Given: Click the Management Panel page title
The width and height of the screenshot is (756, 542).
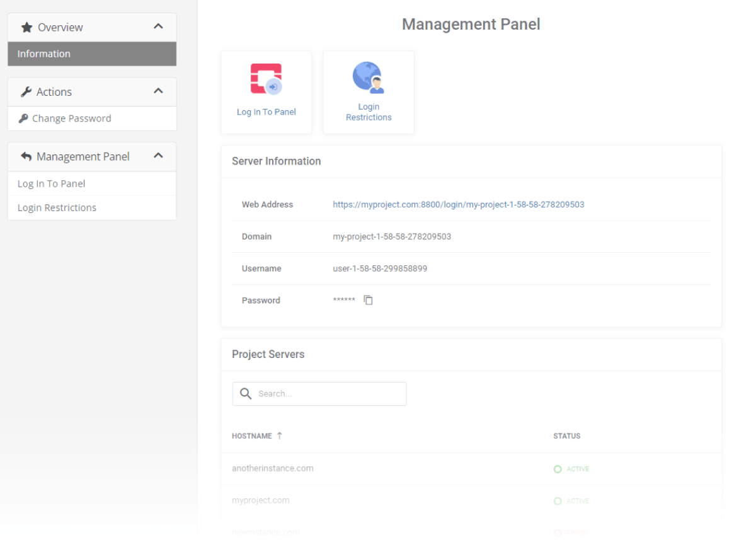Looking at the screenshot, I should 471,25.
